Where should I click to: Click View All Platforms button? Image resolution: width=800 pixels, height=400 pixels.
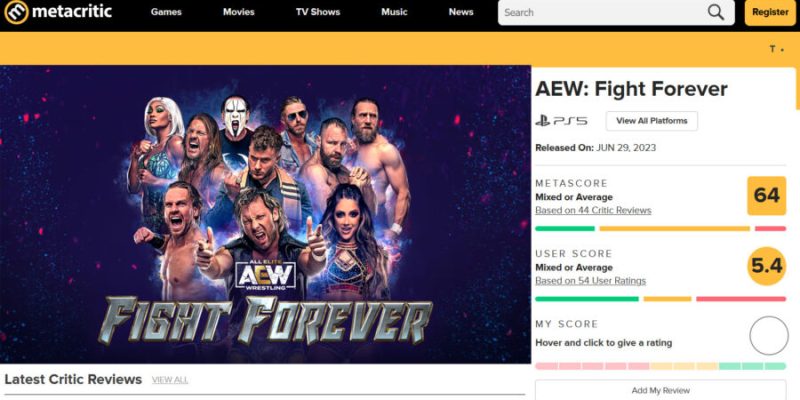pyautogui.click(x=652, y=121)
